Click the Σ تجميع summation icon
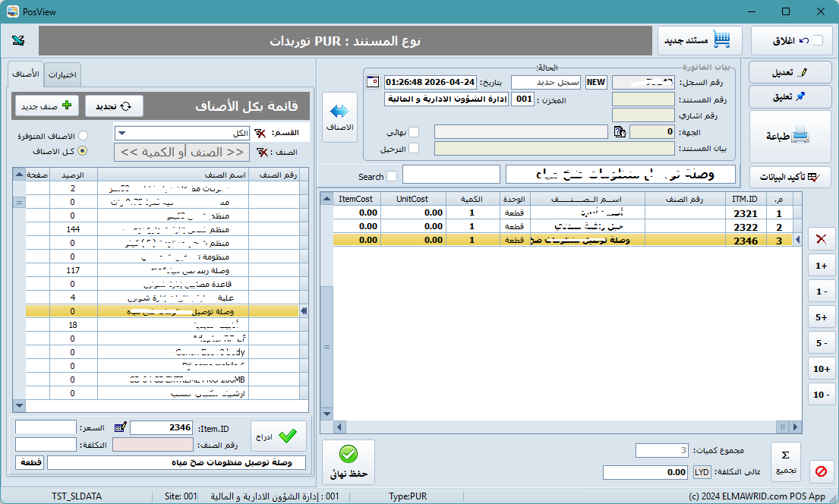 click(785, 461)
